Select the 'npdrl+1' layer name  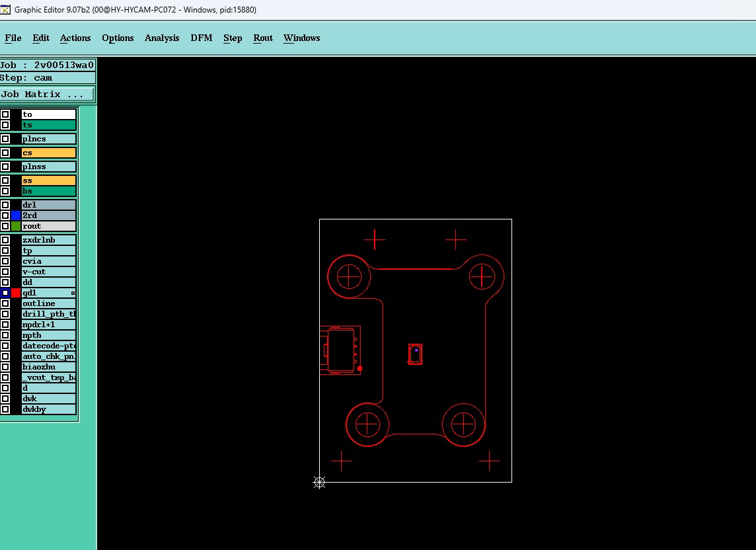[49, 325]
